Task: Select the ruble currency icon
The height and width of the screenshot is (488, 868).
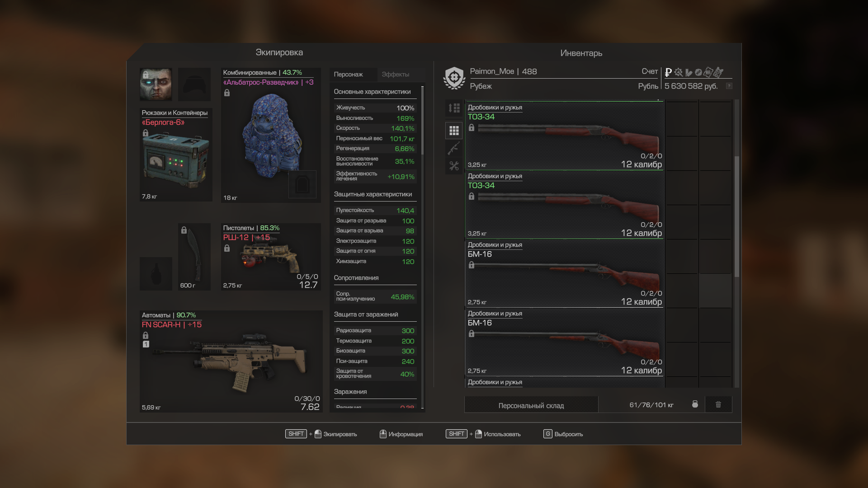Action: (668, 72)
